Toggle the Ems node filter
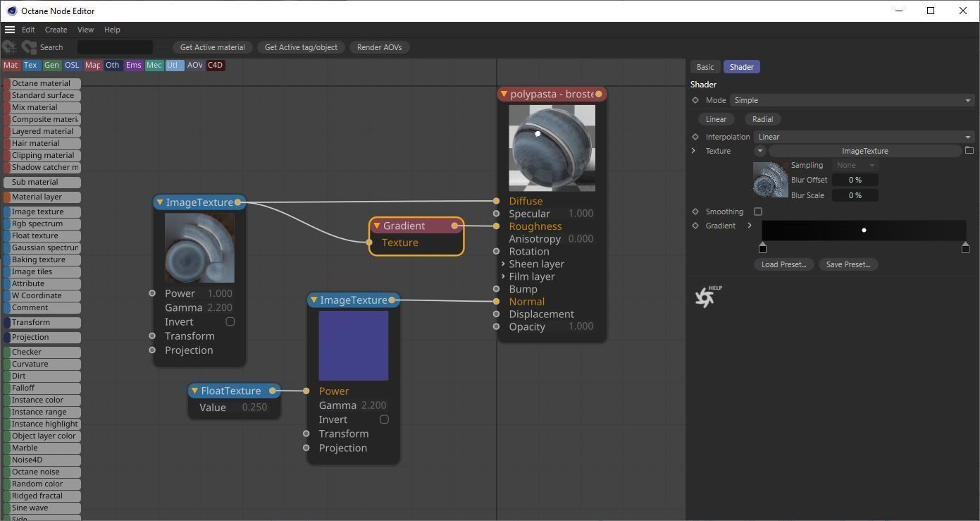 133,65
